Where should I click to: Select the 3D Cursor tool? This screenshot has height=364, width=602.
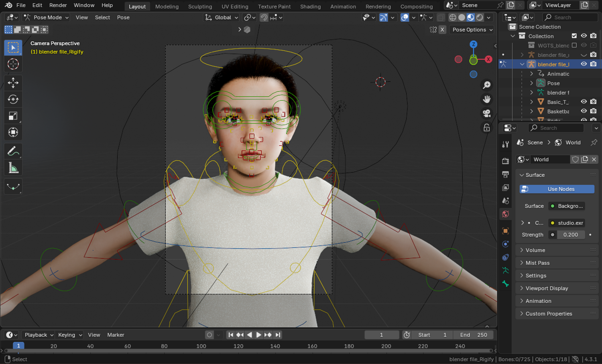coord(13,64)
